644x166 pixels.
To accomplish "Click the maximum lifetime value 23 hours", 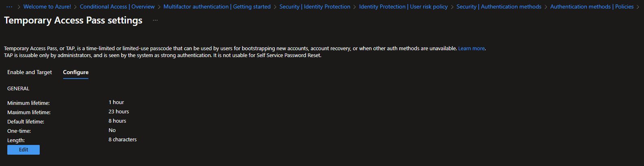I will pos(119,112).
